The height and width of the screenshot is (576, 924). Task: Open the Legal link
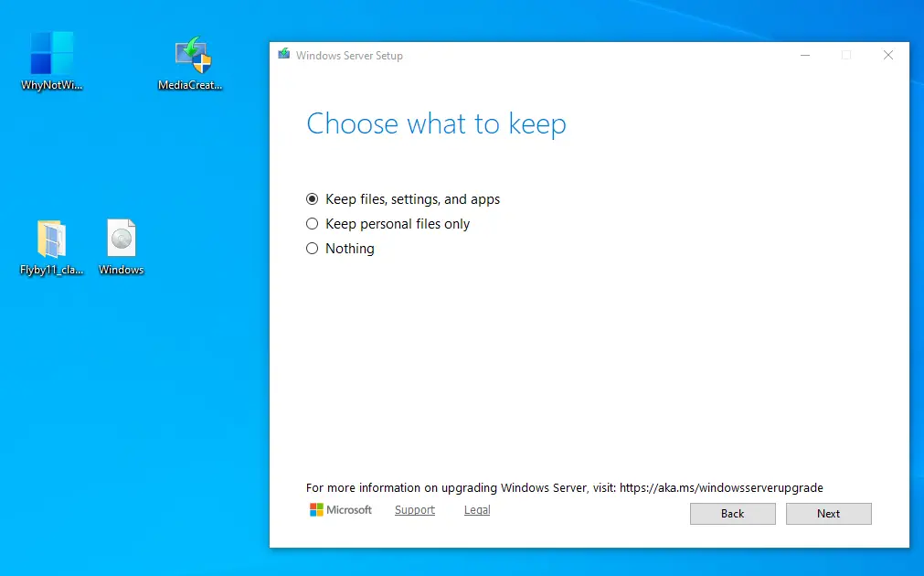point(477,510)
